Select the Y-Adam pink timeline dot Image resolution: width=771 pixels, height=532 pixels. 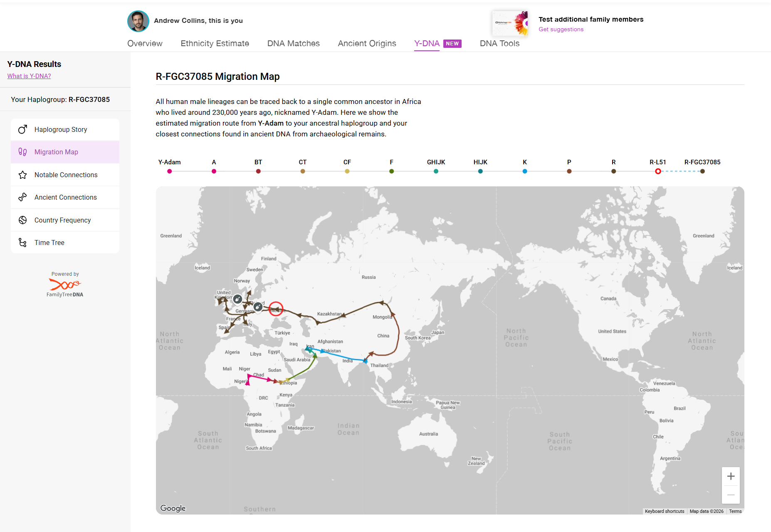tap(170, 171)
